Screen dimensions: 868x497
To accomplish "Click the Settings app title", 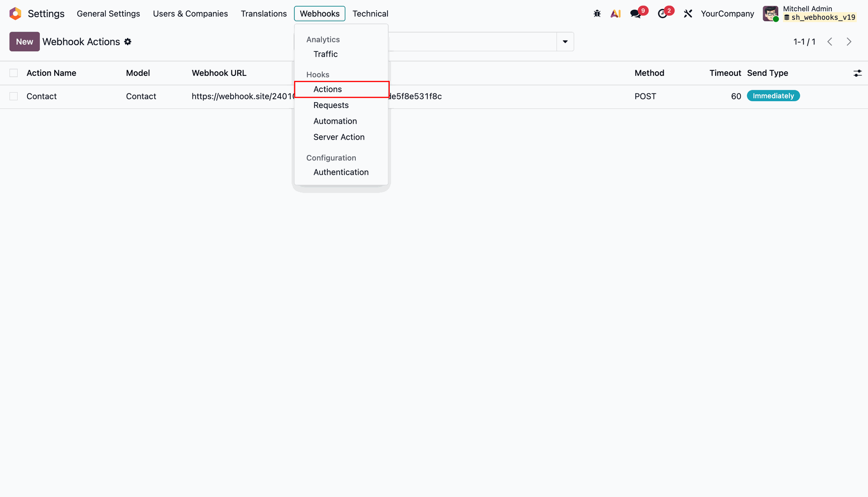I will [x=46, y=14].
